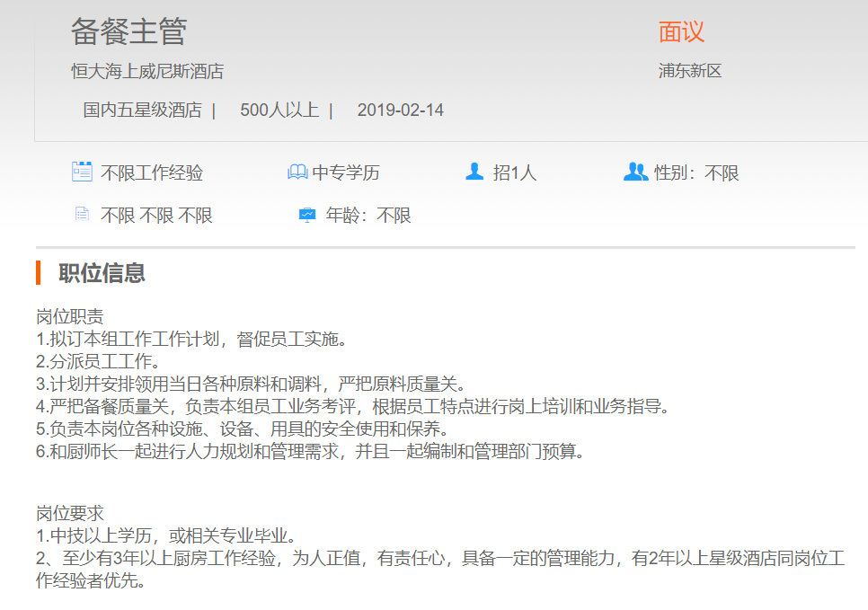
Task: Click the 500人以上 company size text
Action: click(x=279, y=111)
